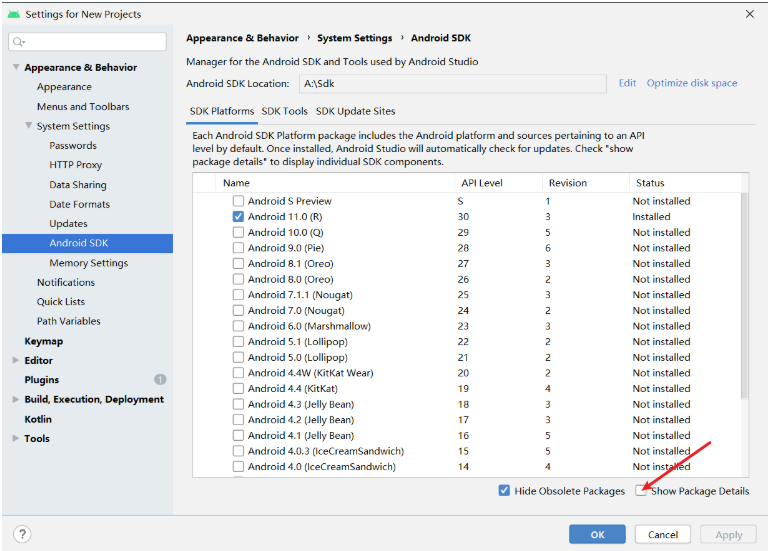Screen dimensions: 771x551
Task: Select Appearance in the settings tree
Action: tap(64, 87)
